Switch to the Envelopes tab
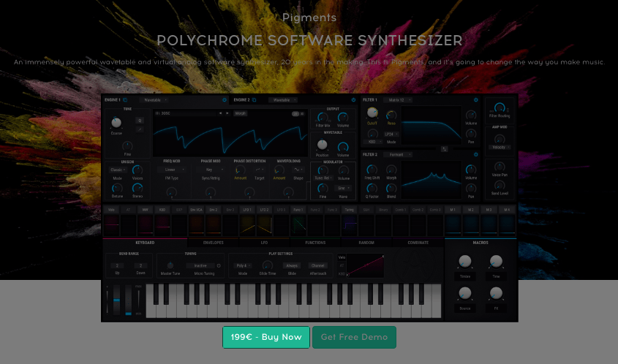Screen dimensions: 618x364 [x=214, y=243]
